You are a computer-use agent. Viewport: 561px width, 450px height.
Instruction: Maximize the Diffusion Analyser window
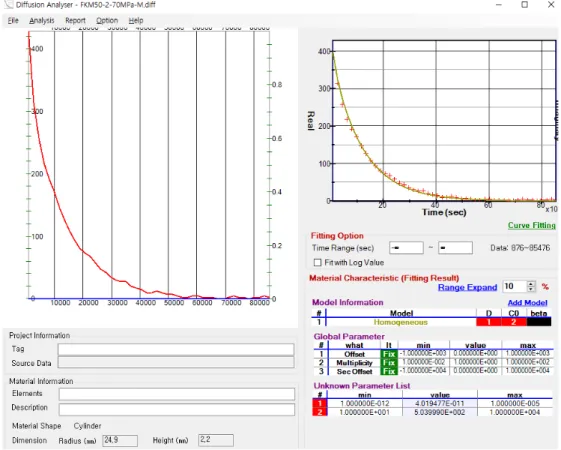(x=525, y=5)
